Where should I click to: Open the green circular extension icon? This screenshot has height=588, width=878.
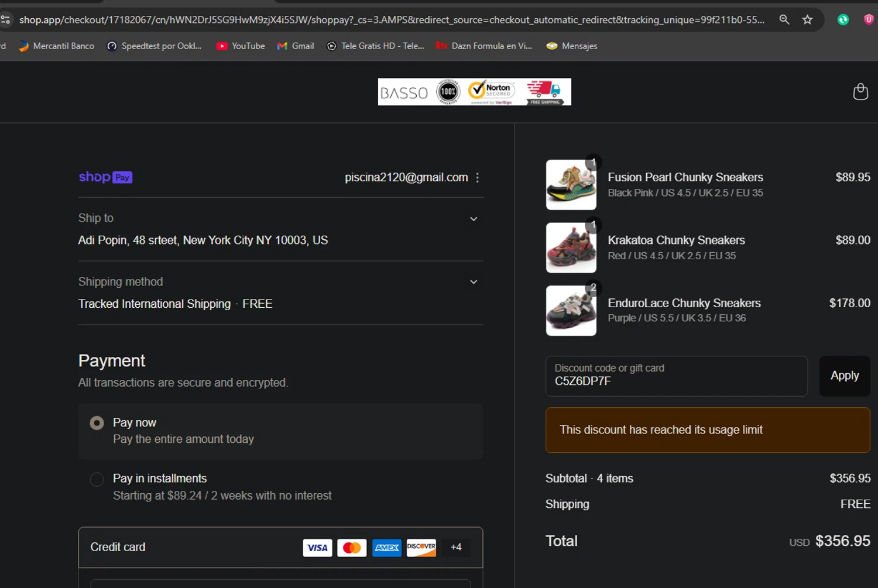(x=843, y=20)
